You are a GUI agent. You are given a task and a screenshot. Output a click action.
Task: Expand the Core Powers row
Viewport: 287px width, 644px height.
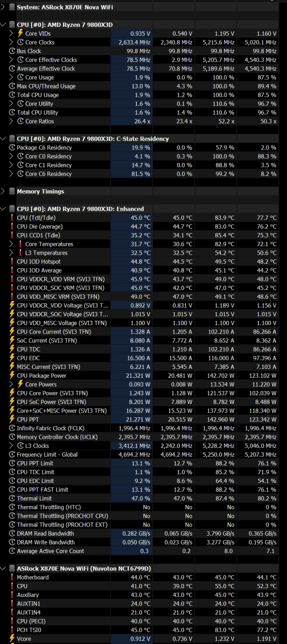pyautogui.click(x=12, y=384)
